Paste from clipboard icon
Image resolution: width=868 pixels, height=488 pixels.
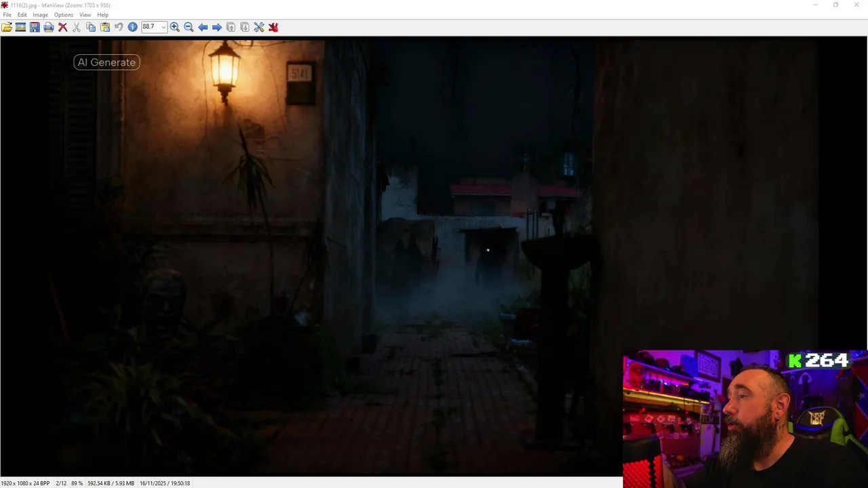coord(105,27)
